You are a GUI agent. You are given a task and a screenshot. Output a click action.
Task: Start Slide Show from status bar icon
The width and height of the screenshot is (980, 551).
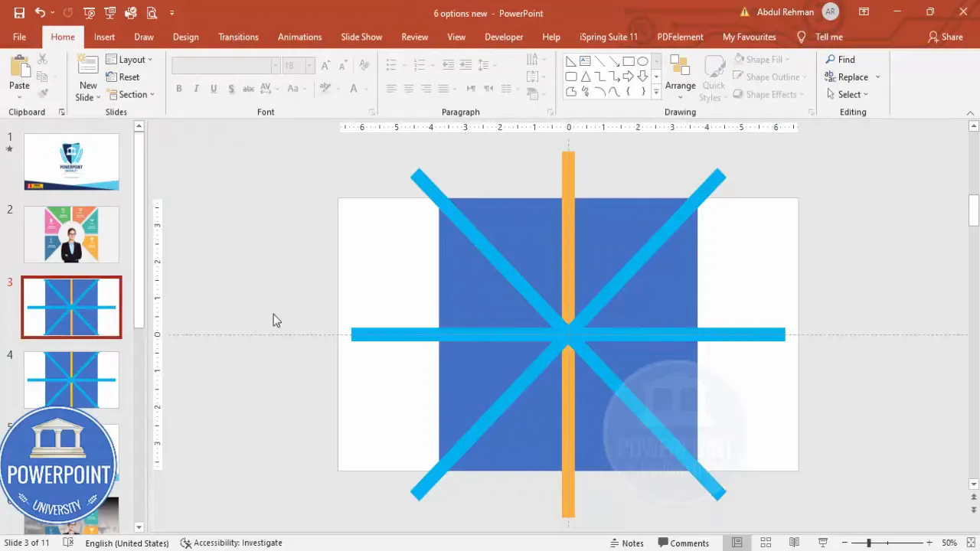click(823, 543)
